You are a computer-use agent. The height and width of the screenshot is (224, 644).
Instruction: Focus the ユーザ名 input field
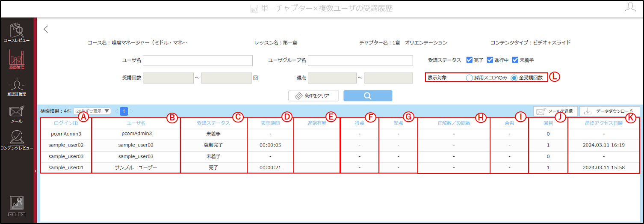coord(198,60)
